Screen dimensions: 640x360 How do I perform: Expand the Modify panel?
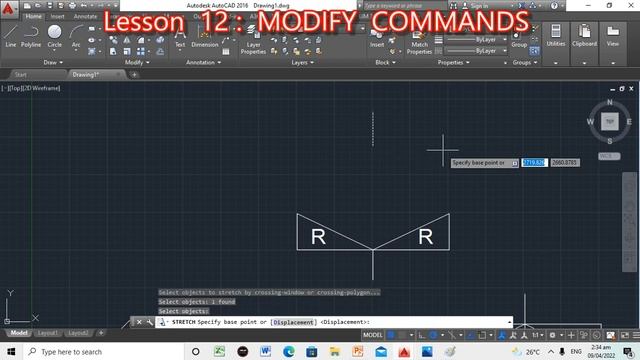tap(137, 62)
